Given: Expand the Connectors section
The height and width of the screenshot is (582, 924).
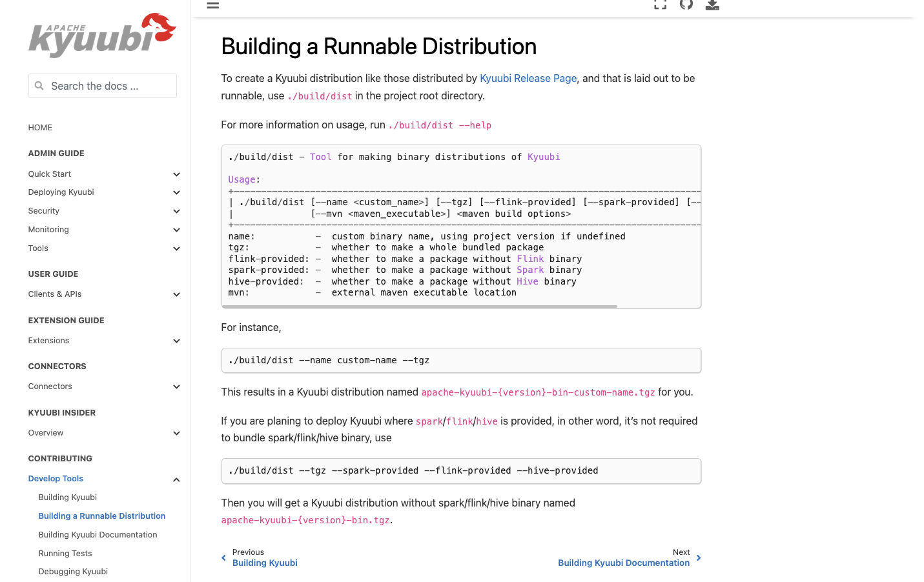Looking at the screenshot, I should [176, 386].
